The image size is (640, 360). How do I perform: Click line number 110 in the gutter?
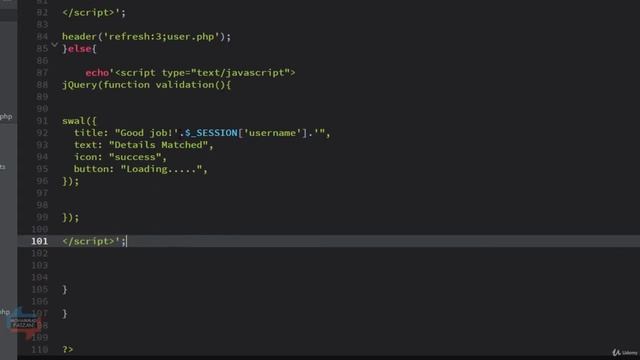[40, 349]
